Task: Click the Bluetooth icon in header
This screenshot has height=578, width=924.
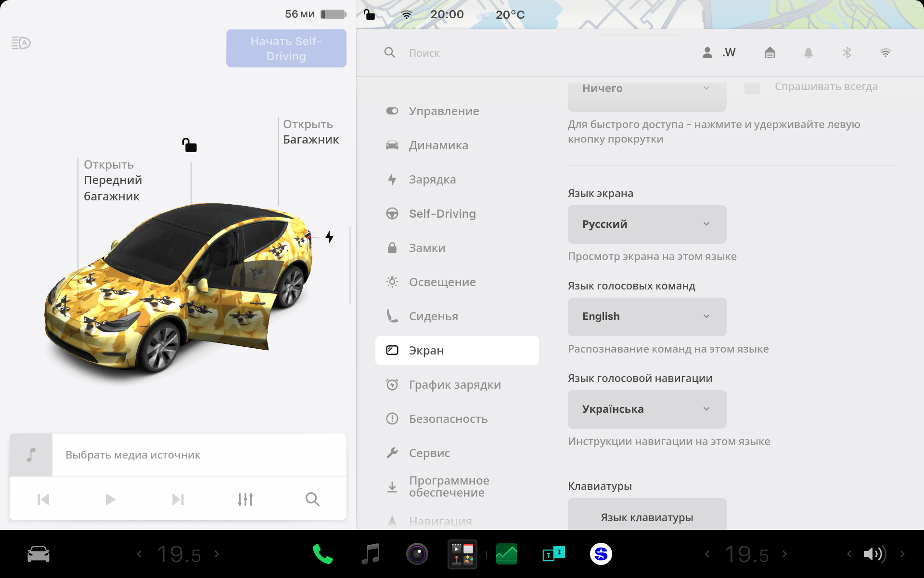Action: coord(847,53)
